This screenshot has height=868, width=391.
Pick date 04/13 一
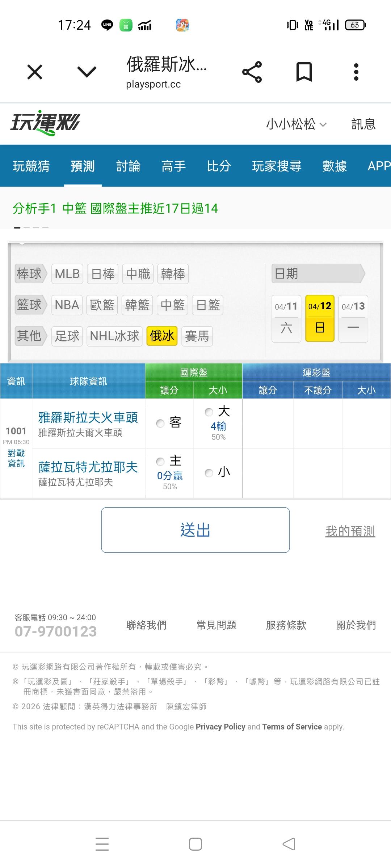(353, 319)
